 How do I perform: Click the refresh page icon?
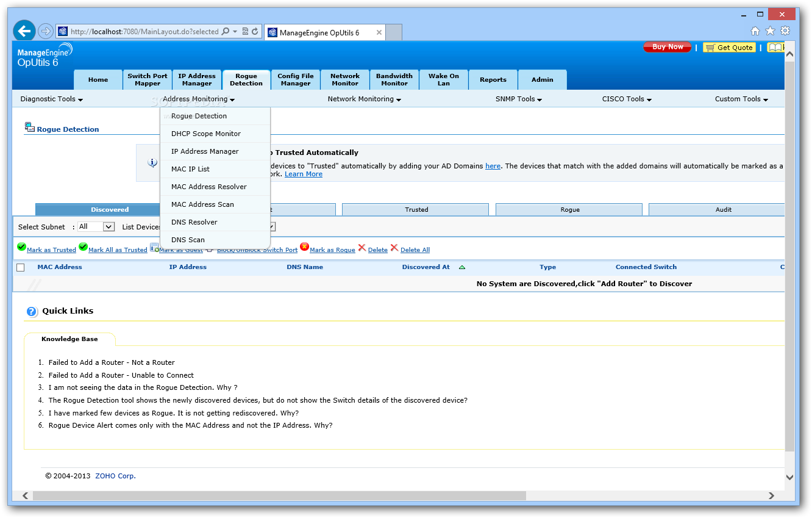tap(255, 32)
